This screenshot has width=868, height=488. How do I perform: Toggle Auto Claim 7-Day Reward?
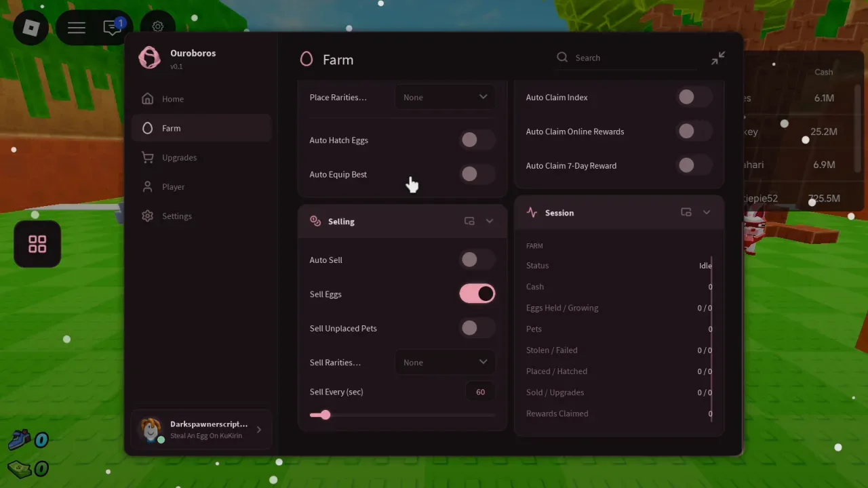click(694, 165)
